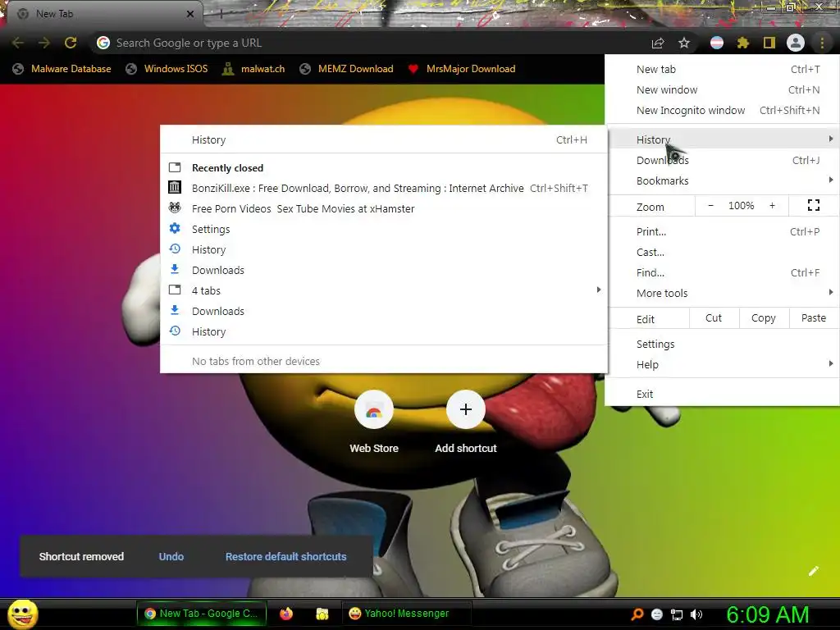
Task: Click the share page icon in the address bar
Action: tap(658, 43)
